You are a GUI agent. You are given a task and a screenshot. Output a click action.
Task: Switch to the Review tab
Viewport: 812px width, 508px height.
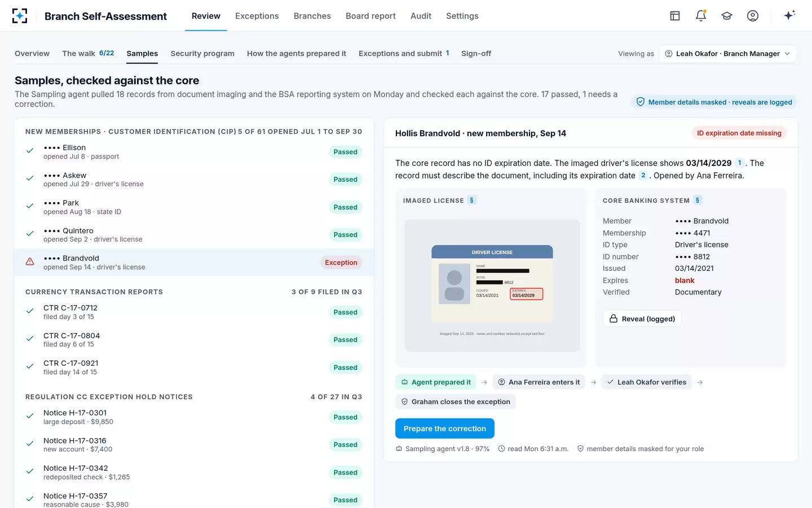(x=206, y=16)
